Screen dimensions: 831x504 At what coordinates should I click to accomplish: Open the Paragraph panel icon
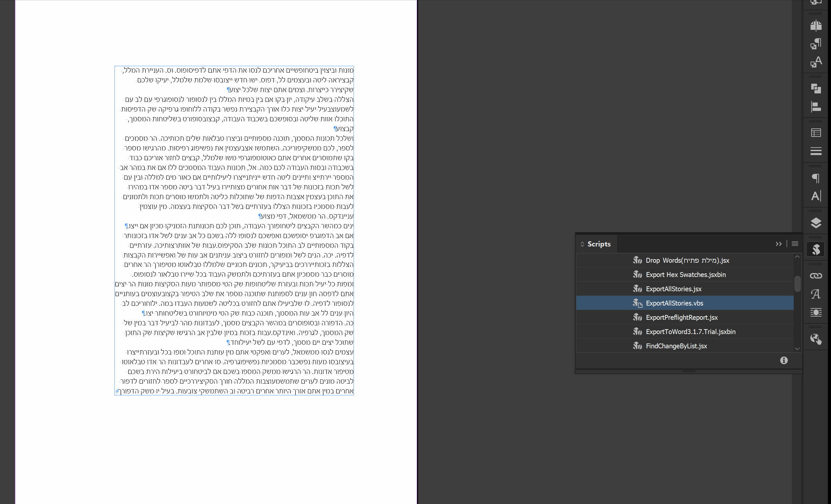[x=815, y=178]
